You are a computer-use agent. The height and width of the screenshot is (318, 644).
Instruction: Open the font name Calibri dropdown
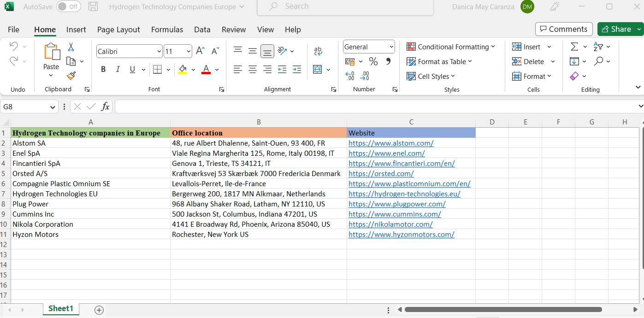tap(159, 52)
